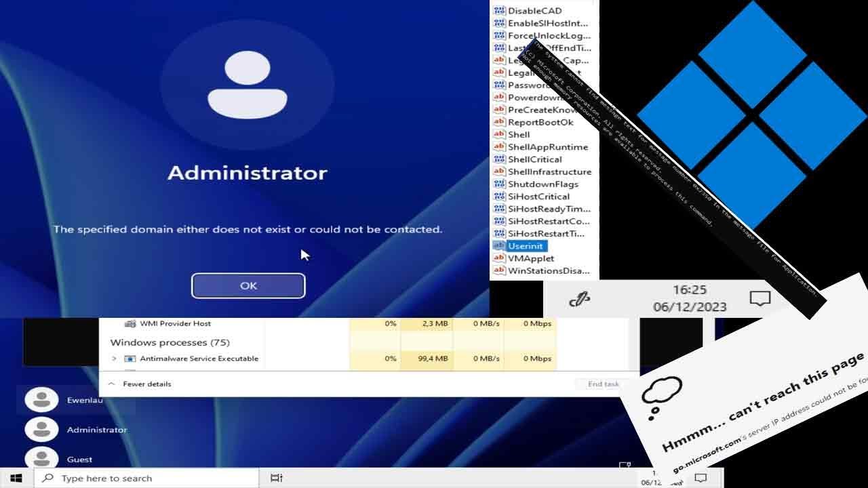This screenshot has width=868, height=488.
Task: Select the ShellCritical registry value
Action: click(535, 159)
